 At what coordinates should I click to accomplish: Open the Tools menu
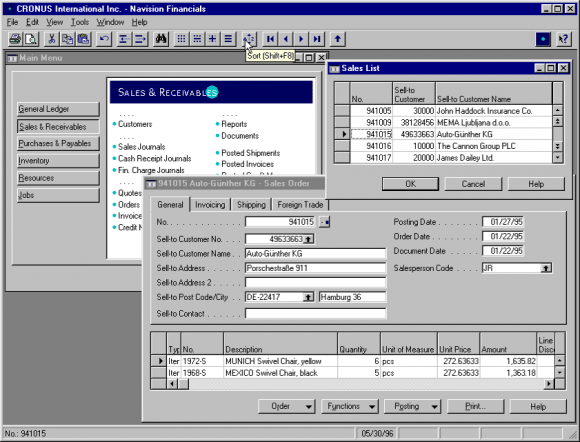(x=80, y=22)
